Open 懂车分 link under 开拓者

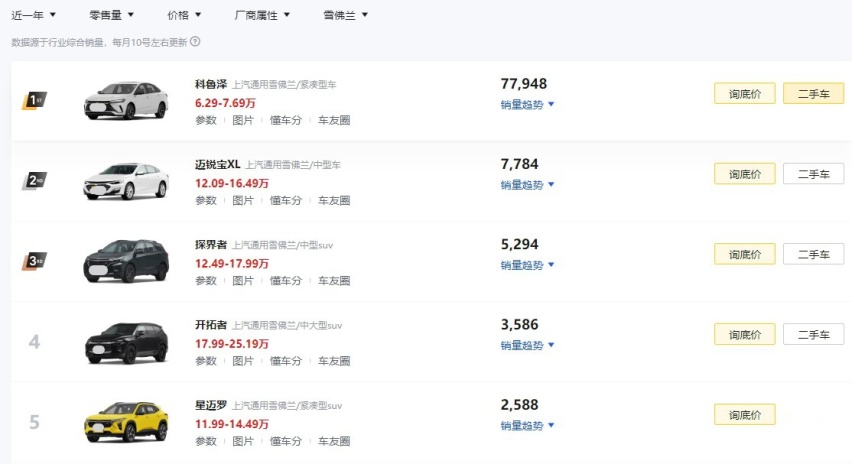tap(285, 361)
